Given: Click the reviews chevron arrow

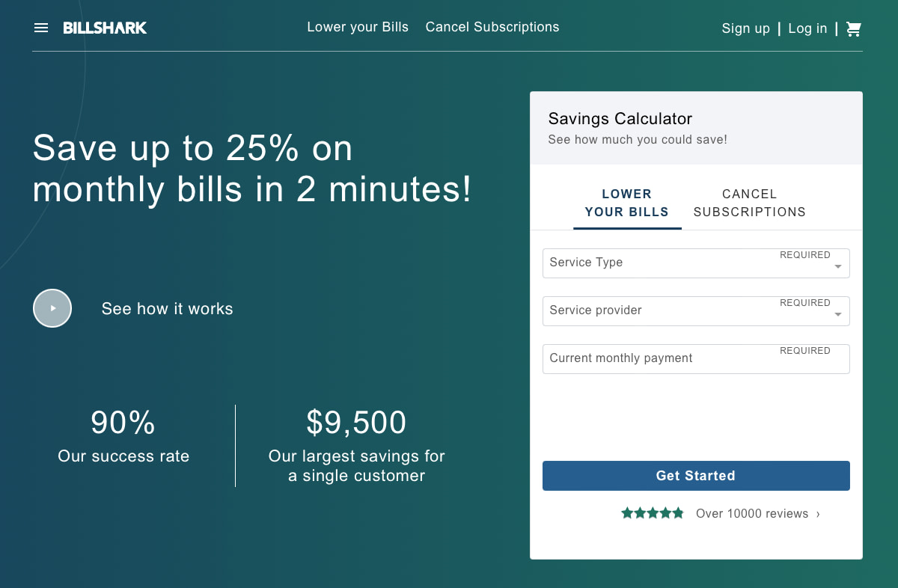Looking at the screenshot, I should coord(817,514).
